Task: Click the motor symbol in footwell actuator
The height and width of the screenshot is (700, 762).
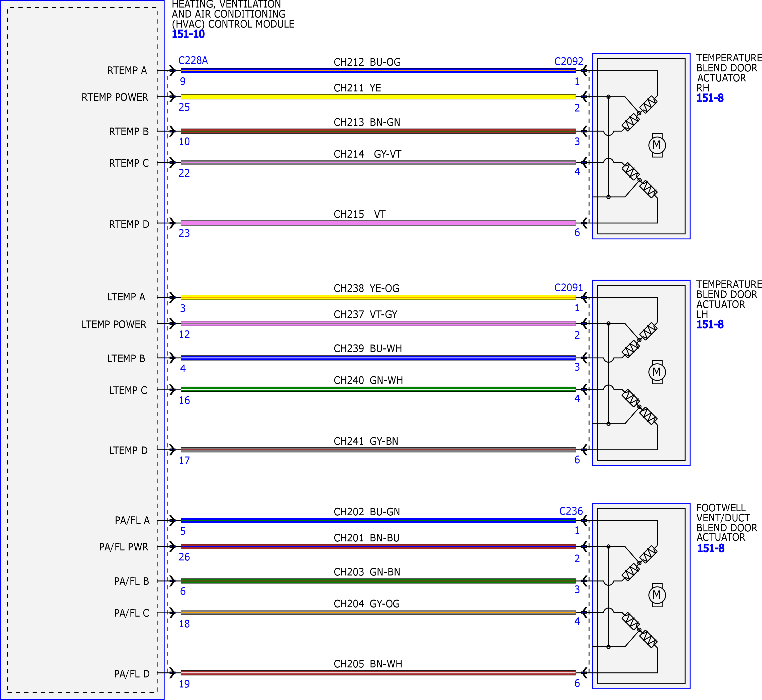Action: (657, 595)
